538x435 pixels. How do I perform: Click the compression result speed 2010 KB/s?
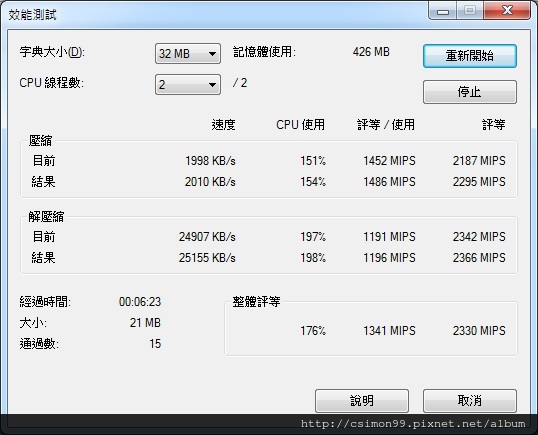pos(210,181)
